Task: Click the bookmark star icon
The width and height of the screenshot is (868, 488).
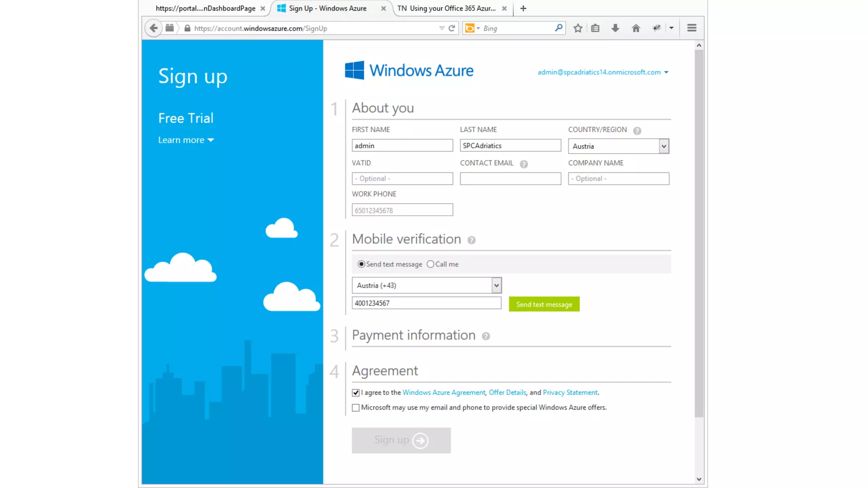Action: click(578, 28)
